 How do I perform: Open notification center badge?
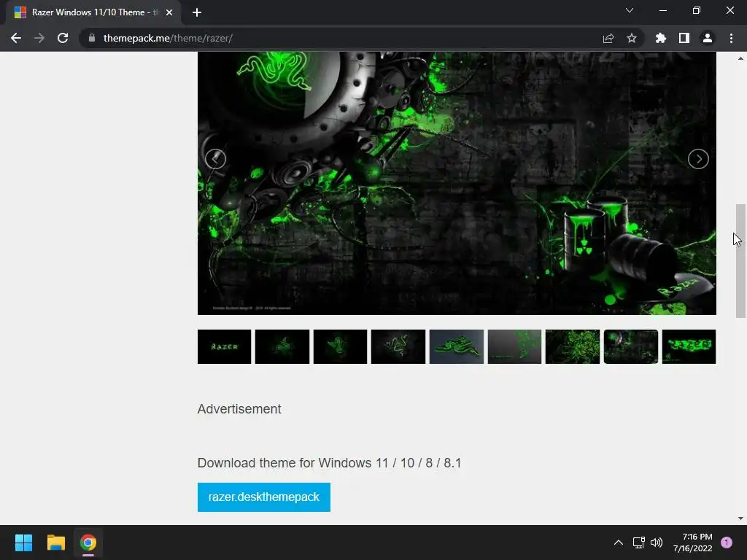click(x=727, y=542)
